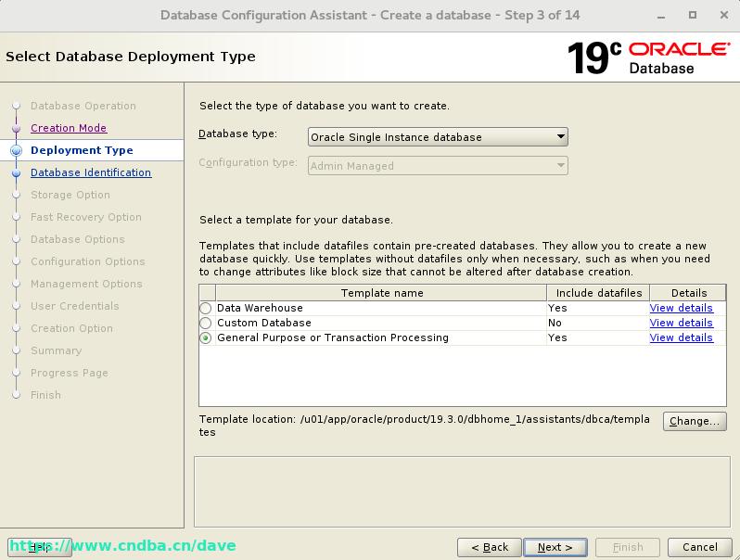Click the Deployment Type step bullet icon
Image resolution: width=740 pixels, height=560 pixels.
pyautogui.click(x=16, y=150)
